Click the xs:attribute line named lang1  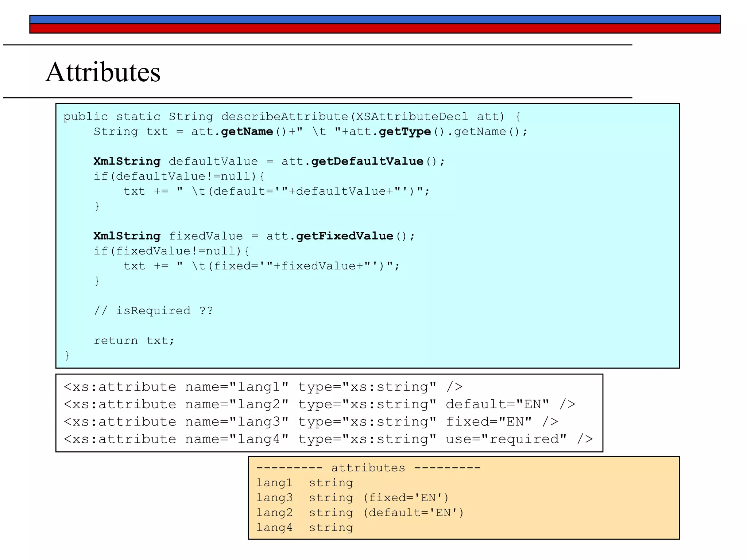pos(263,387)
